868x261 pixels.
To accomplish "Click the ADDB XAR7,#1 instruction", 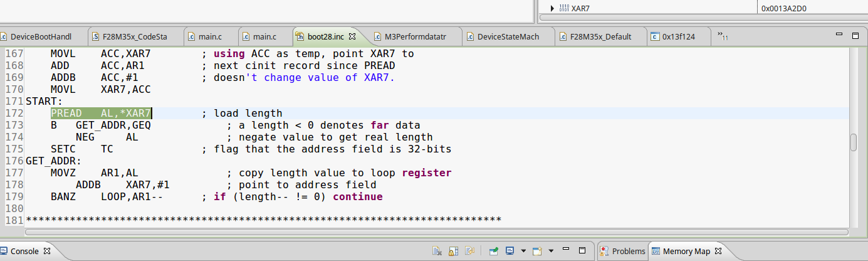I will click(x=123, y=185).
